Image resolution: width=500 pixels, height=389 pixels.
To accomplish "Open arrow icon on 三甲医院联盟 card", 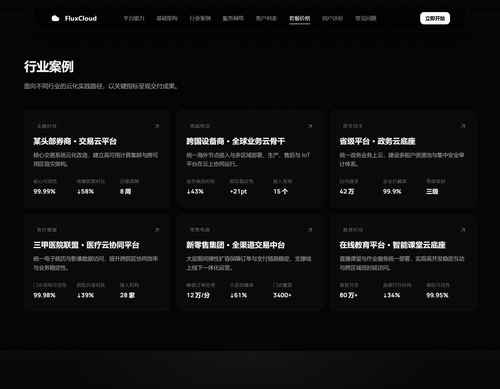I will click(157, 230).
